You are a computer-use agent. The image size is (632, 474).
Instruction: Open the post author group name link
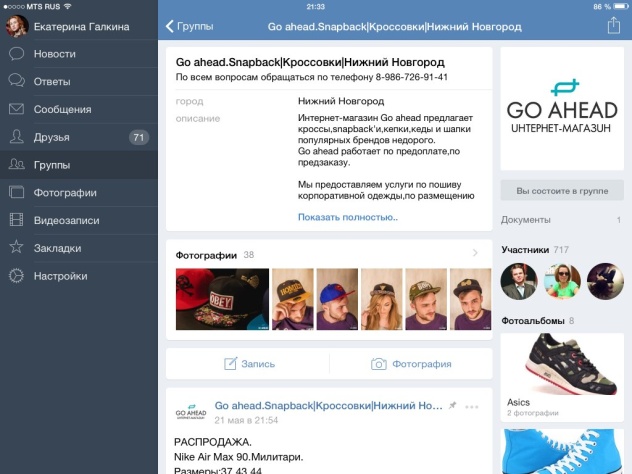point(328,405)
